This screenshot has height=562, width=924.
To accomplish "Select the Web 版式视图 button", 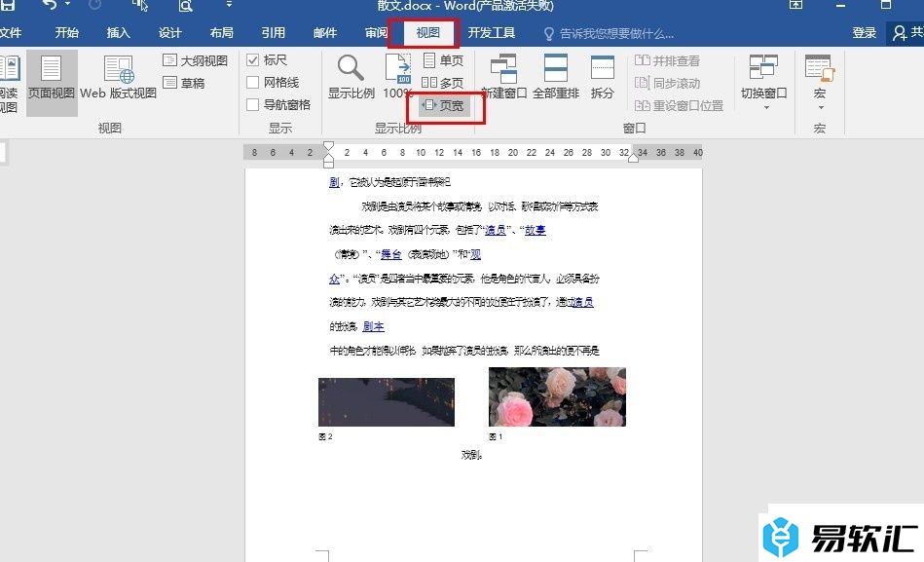I will coord(119,78).
